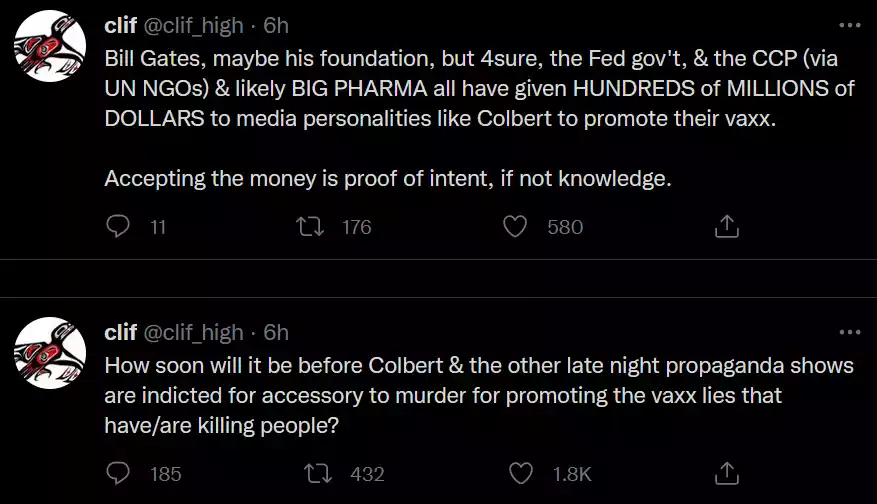Open clif display name on first tweet

[120, 26]
